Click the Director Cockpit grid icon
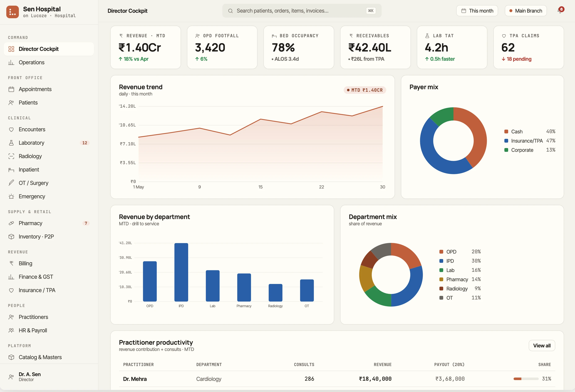The height and width of the screenshot is (392, 575). 11,49
